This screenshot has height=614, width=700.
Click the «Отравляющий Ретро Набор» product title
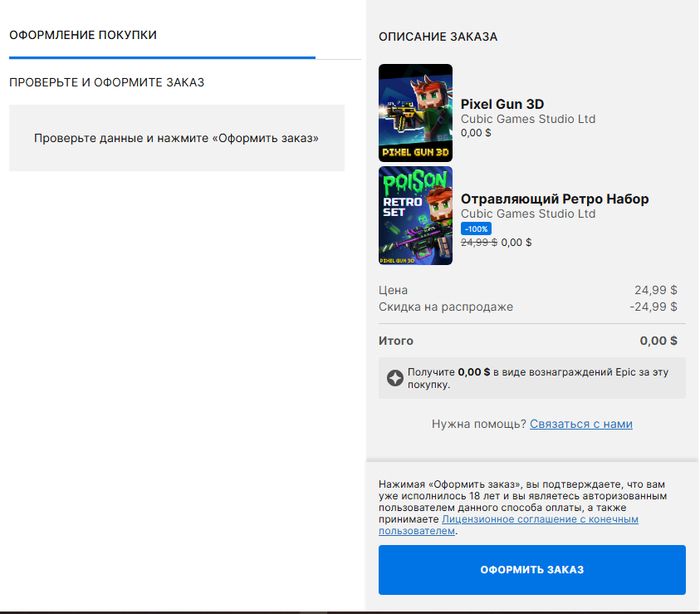[x=554, y=199]
